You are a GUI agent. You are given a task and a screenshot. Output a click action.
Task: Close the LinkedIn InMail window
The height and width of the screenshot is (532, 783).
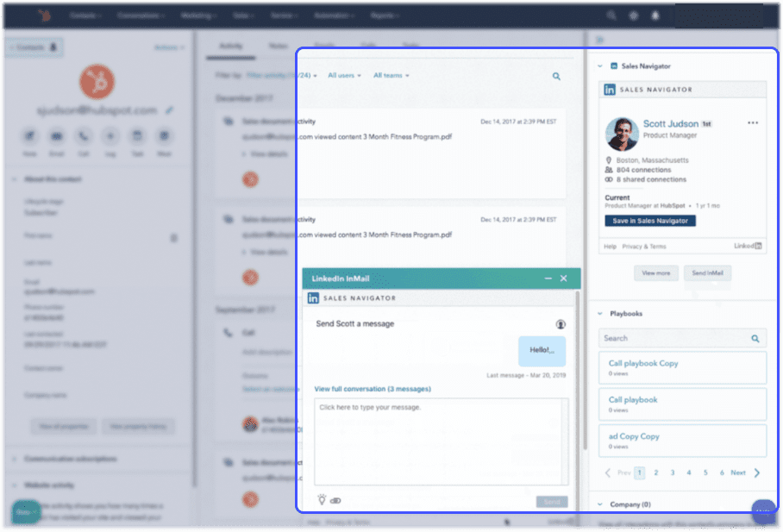coord(563,279)
